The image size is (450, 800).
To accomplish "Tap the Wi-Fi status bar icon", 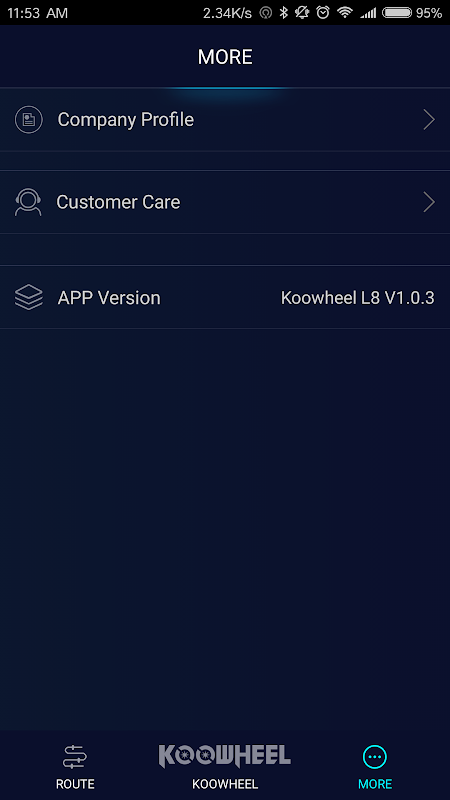I will tap(345, 13).
